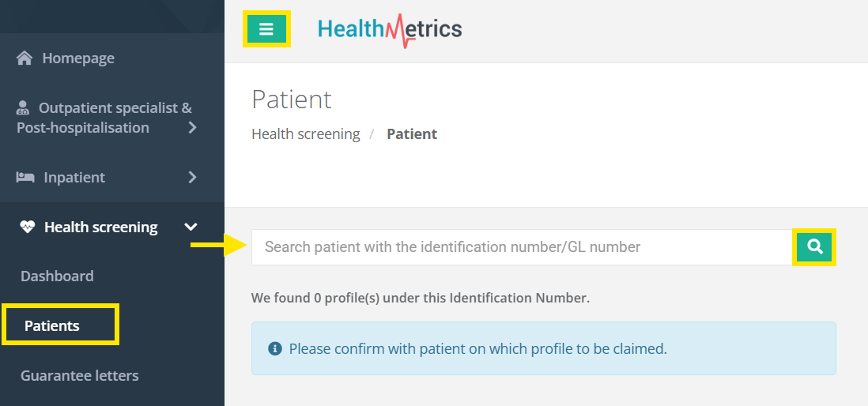Click the bed icon beside Inpatient
Viewport: 868px width, 406px height.
click(x=25, y=178)
